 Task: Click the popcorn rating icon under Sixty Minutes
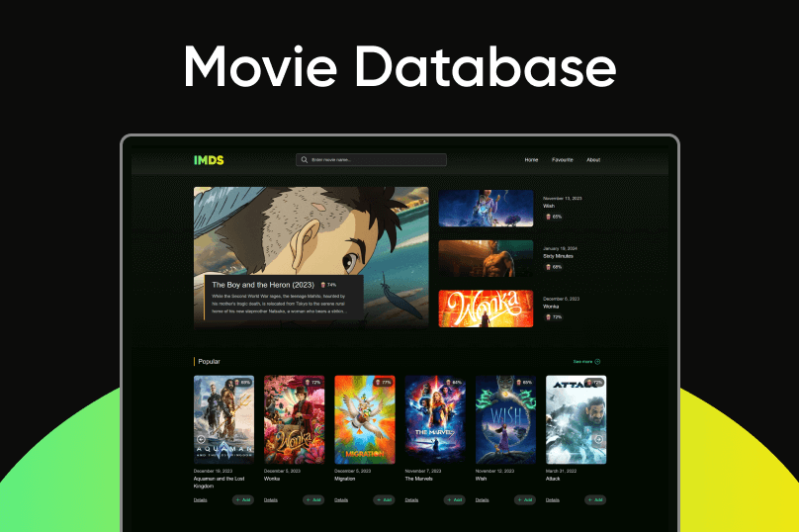coord(548,267)
